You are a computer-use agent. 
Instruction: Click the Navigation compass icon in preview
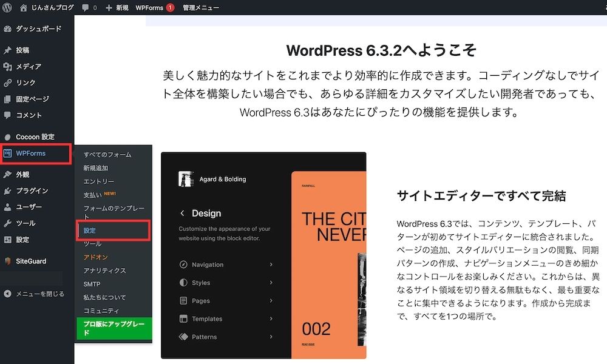tap(183, 265)
